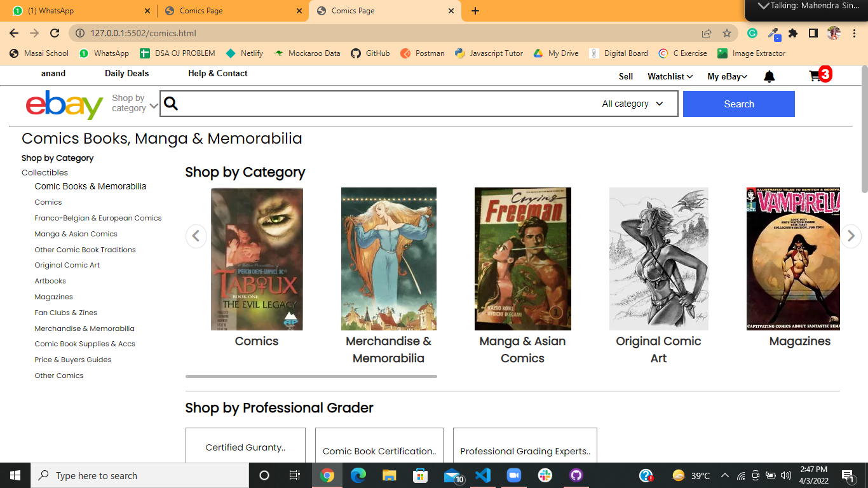The image size is (868, 488).
Task: Open Zoom from the taskbar
Action: (x=513, y=475)
